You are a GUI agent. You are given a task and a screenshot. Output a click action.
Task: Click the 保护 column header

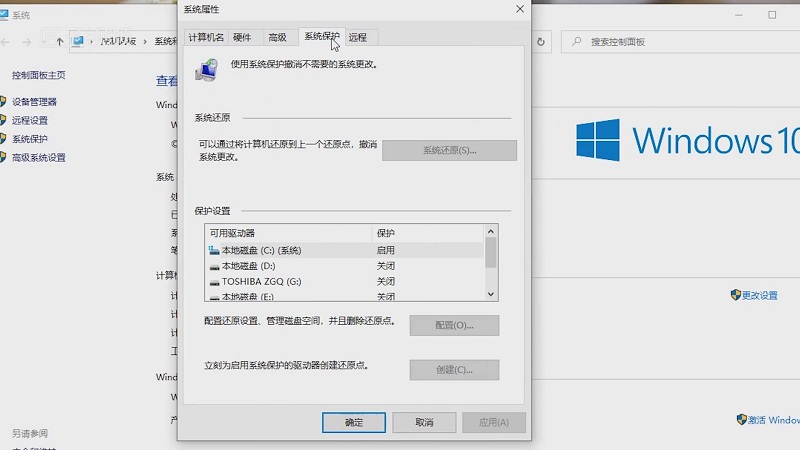[428, 233]
